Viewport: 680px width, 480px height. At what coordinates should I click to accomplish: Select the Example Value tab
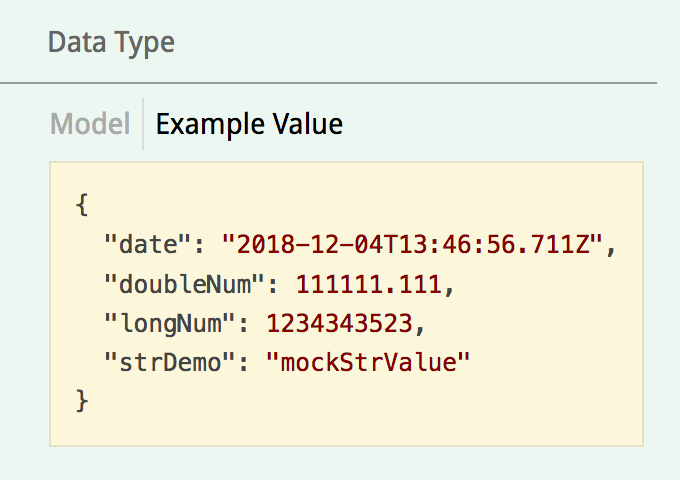[249, 124]
